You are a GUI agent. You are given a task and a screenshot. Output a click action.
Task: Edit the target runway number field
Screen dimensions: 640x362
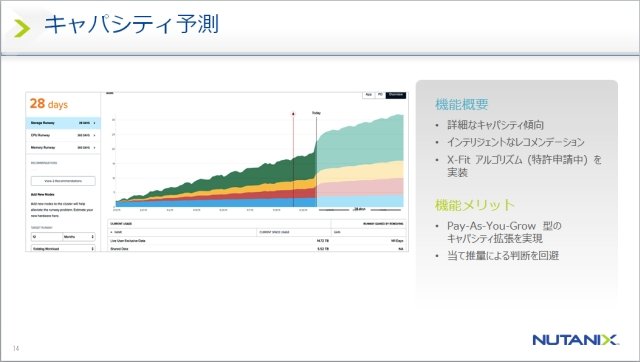click(x=47, y=237)
